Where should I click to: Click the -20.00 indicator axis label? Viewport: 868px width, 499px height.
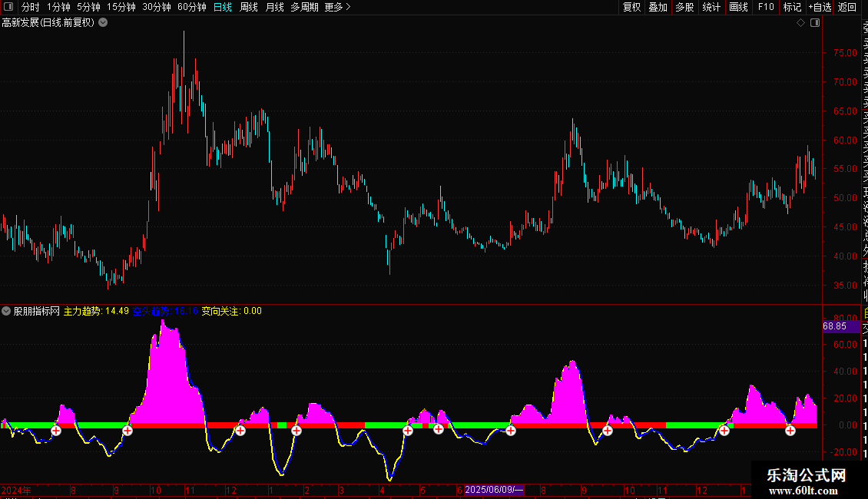pyautogui.click(x=844, y=452)
